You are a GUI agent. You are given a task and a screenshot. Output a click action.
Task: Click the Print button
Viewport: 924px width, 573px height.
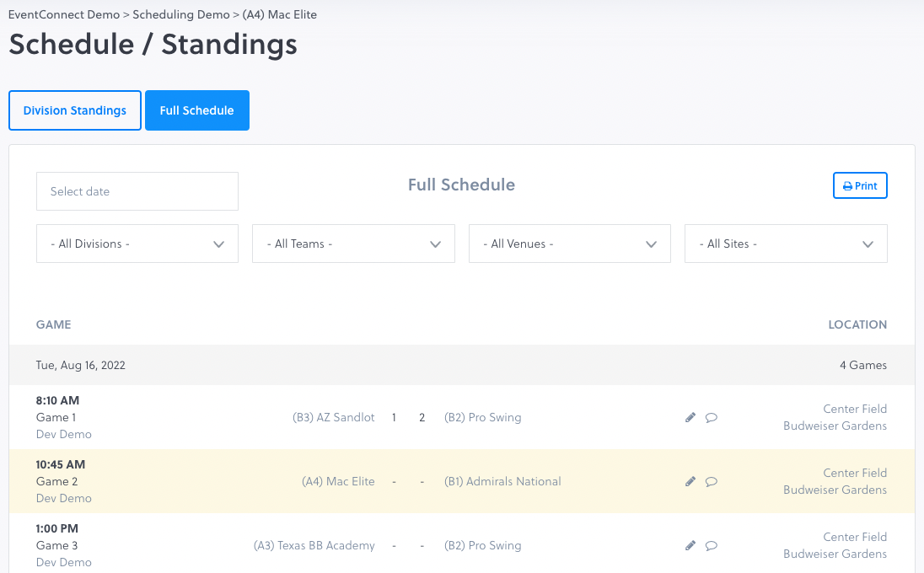(860, 185)
